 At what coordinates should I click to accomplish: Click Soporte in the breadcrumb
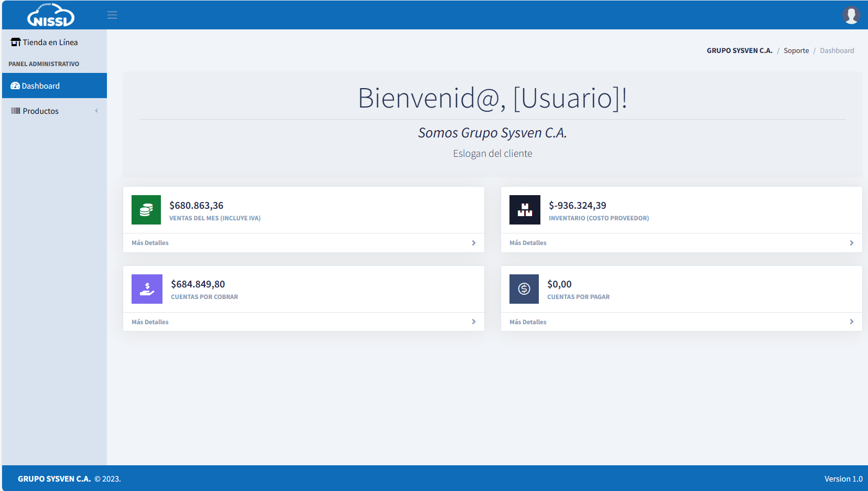point(796,51)
